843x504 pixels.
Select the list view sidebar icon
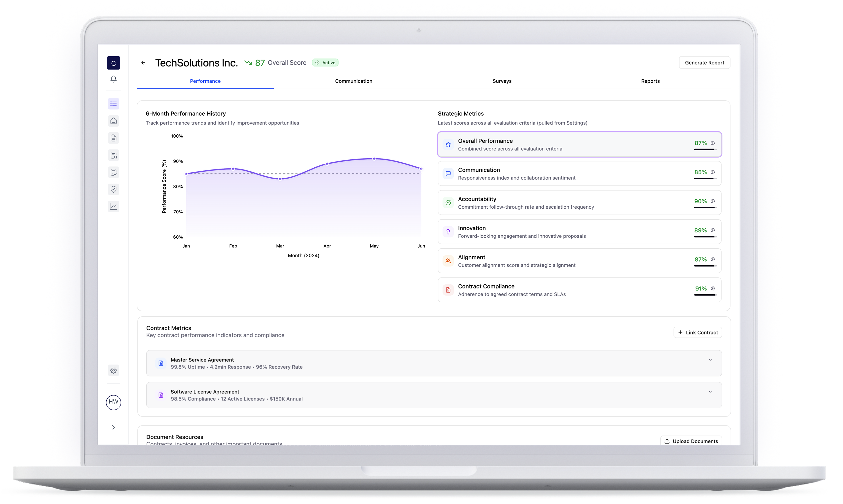coord(114,104)
